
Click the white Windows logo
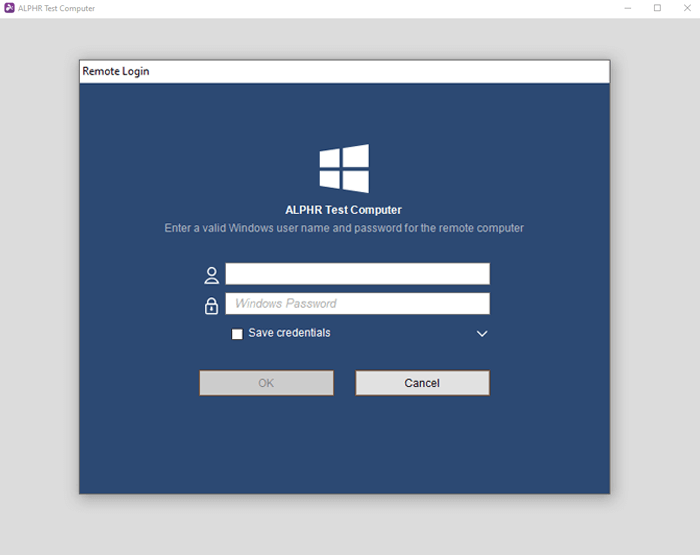point(344,168)
